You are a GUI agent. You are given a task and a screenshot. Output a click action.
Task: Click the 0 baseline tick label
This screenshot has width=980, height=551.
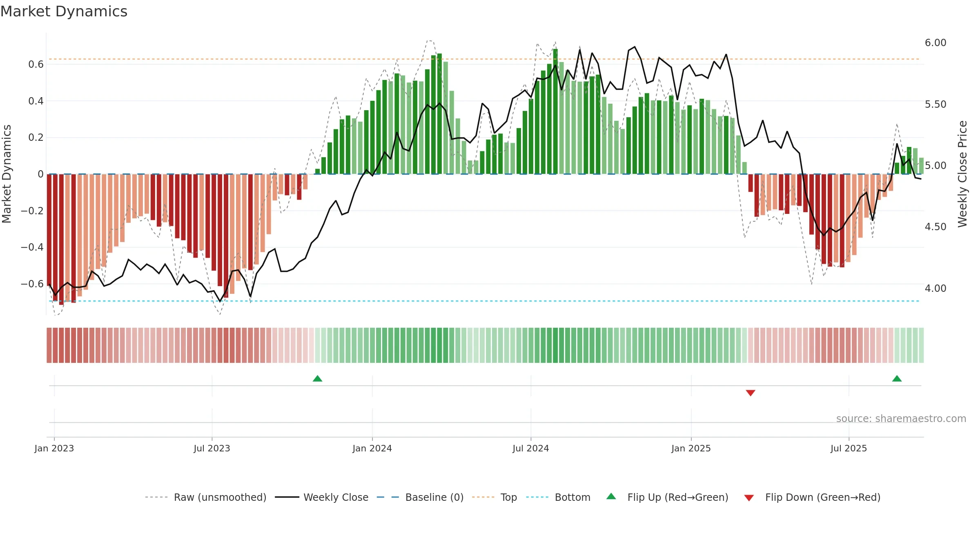coord(40,174)
